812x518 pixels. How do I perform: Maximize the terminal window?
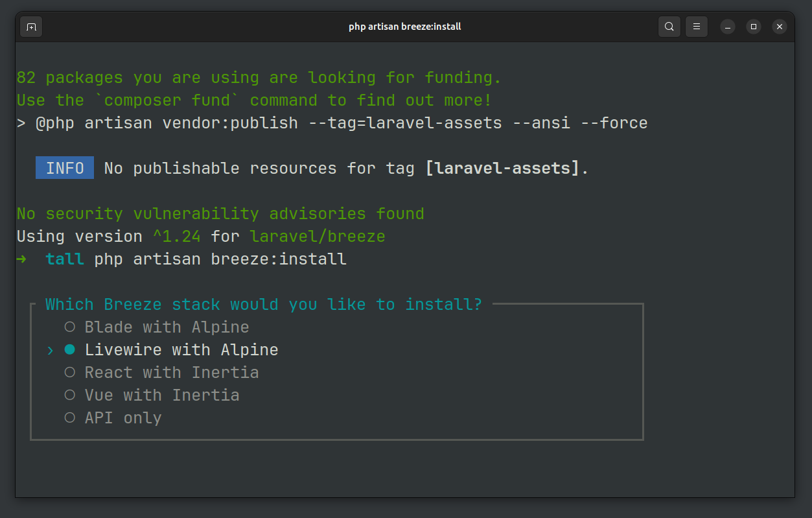pyautogui.click(x=753, y=27)
